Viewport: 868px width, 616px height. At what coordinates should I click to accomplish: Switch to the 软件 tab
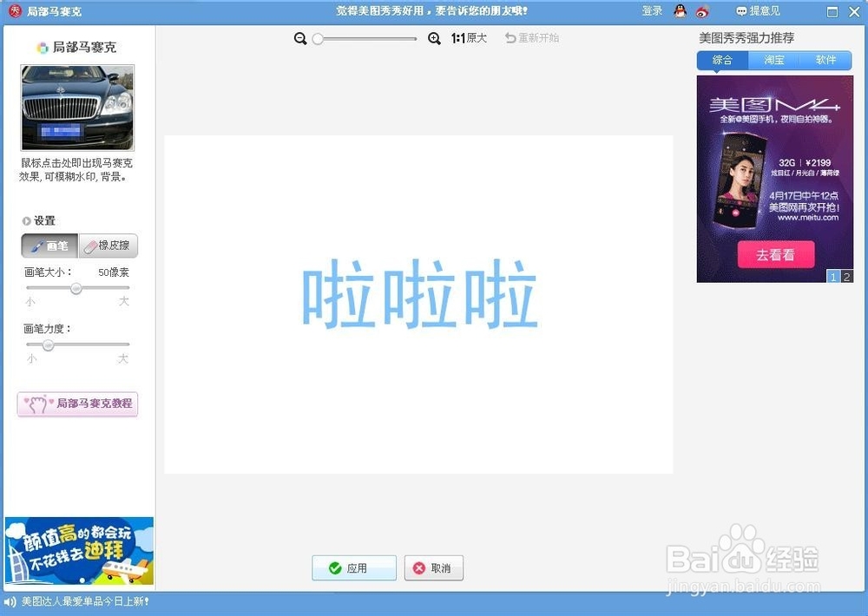point(825,60)
